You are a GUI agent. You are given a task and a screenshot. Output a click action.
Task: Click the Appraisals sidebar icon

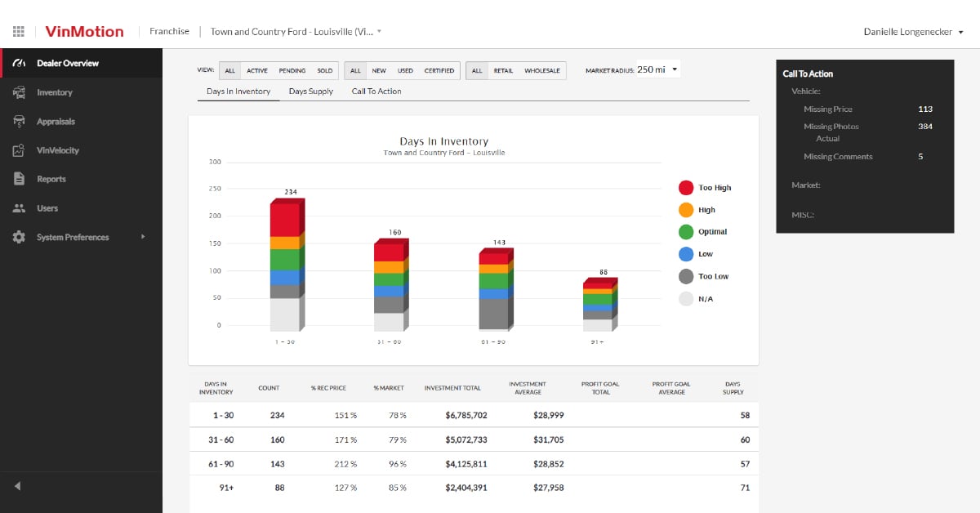pyautogui.click(x=20, y=122)
